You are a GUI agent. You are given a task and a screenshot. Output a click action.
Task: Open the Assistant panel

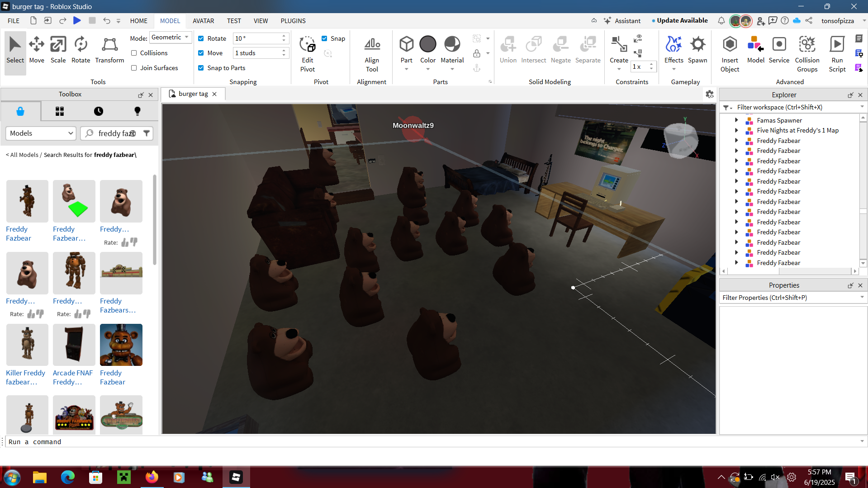pos(622,21)
